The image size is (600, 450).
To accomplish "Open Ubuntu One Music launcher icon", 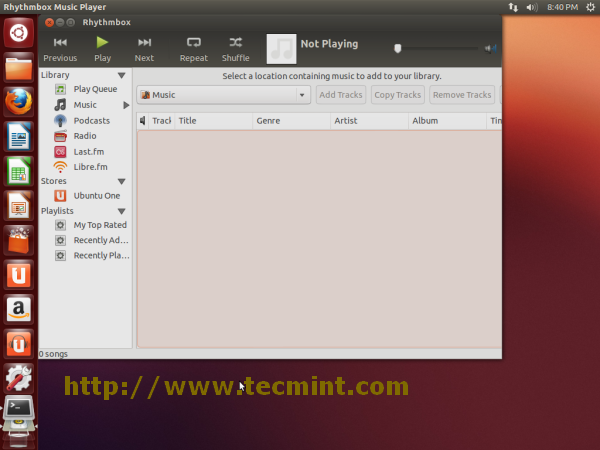I will coord(18,344).
